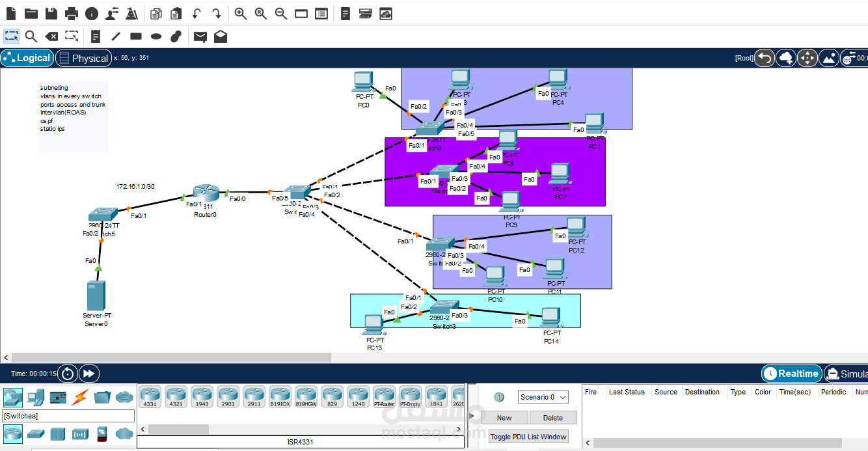Paste copied objects into workspace
868x451 pixels.
[x=176, y=13]
